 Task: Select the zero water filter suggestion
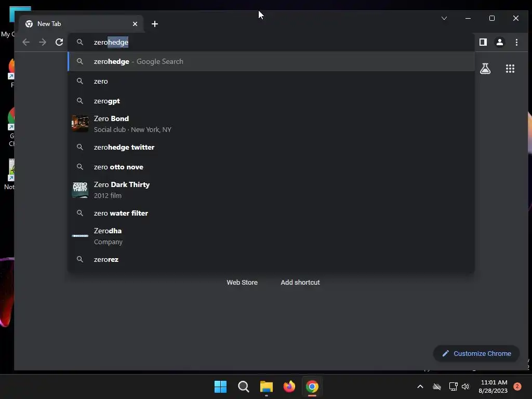click(271, 213)
